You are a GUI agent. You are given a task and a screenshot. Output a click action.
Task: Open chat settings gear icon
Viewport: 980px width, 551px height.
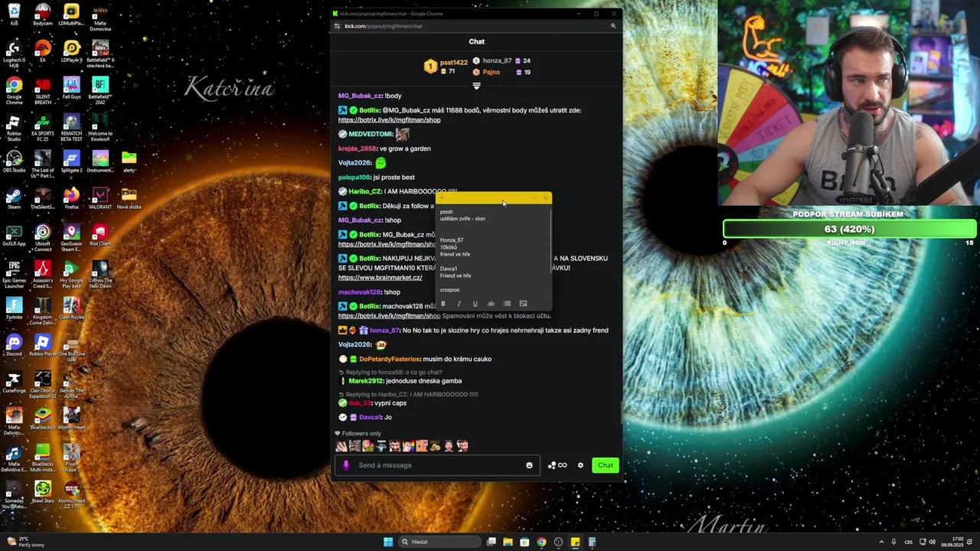580,465
